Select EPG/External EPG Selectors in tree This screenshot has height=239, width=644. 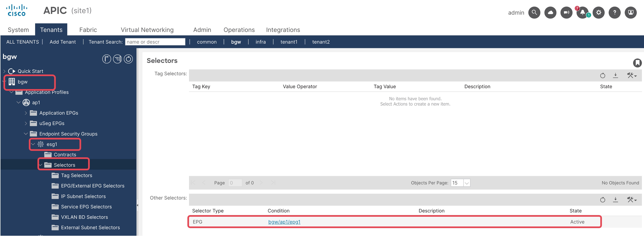[x=93, y=186]
